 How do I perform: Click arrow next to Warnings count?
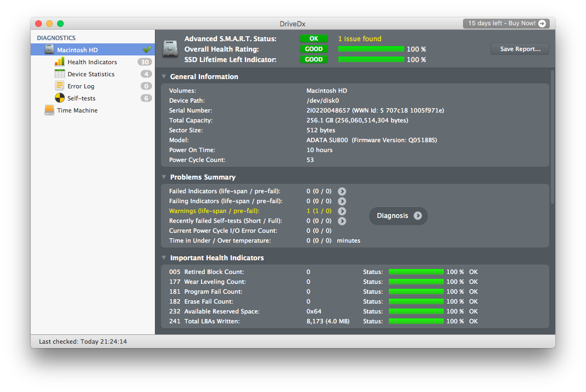click(342, 211)
